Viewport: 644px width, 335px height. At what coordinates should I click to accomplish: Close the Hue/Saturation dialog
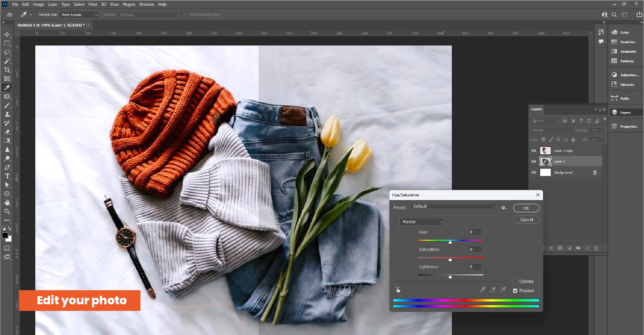tap(538, 195)
